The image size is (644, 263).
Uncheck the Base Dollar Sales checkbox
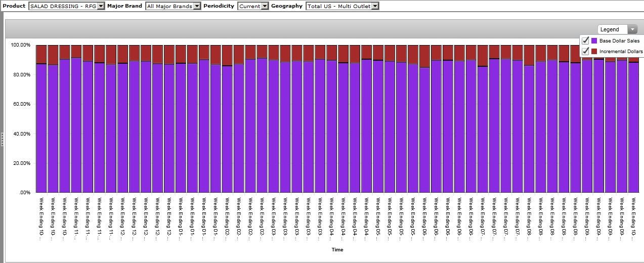pos(586,40)
